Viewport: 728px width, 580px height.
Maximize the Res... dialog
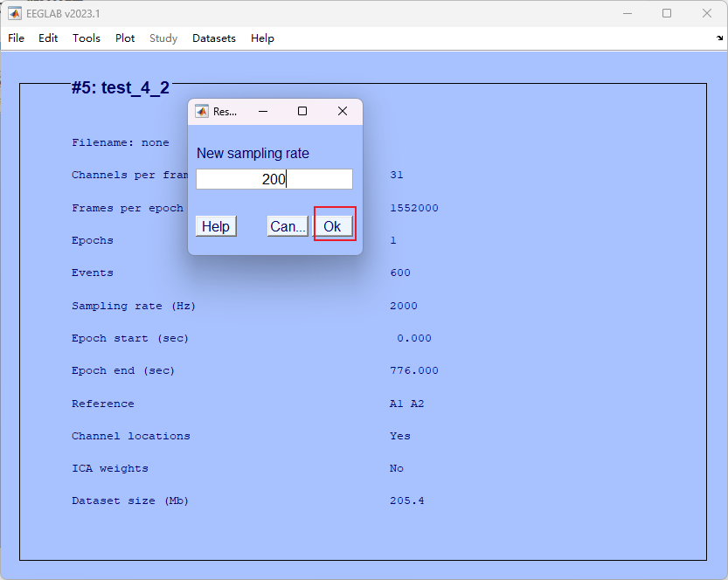tap(302, 111)
